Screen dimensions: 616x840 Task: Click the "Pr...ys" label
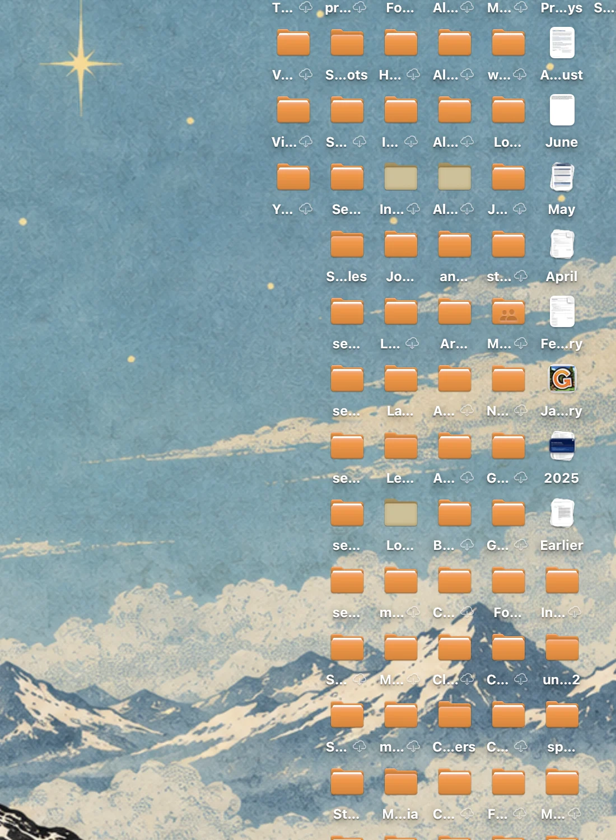562,8
